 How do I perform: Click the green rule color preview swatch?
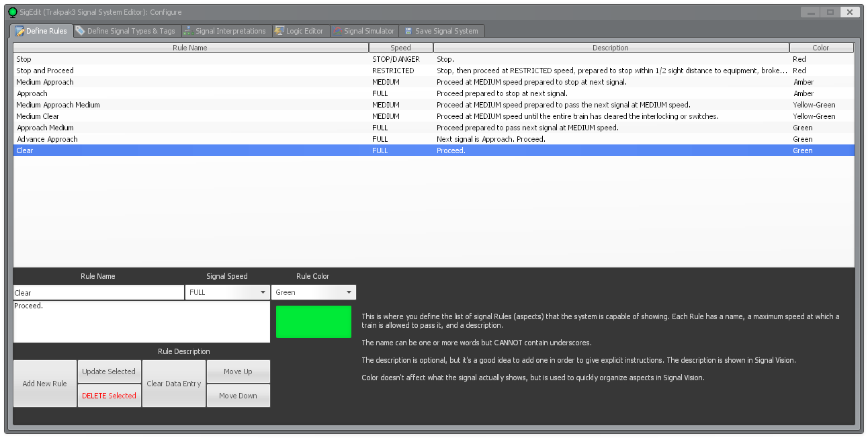(314, 322)
